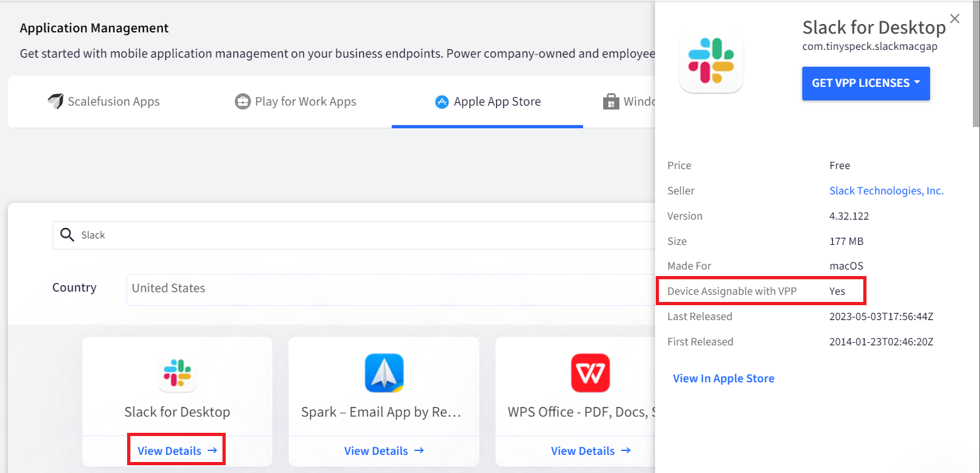This screenshot has height=473, width=980.
Task: Click View In Apple Store link
Action: [x=724, y=378]
